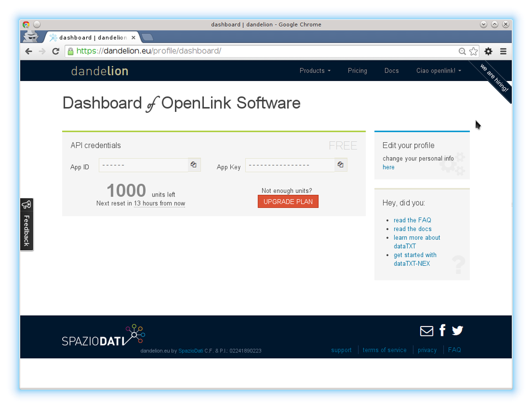
Task: Open the 'read the docs' link
Action: (413, 229)
